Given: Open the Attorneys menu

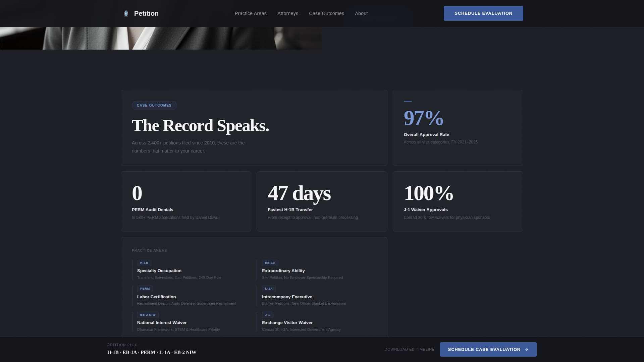Looking at the screenshot, I should pos(288,13).
